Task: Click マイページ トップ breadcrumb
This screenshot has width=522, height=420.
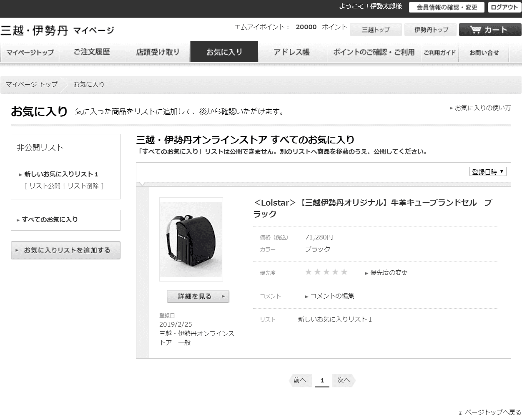Action: pos(32,84)
